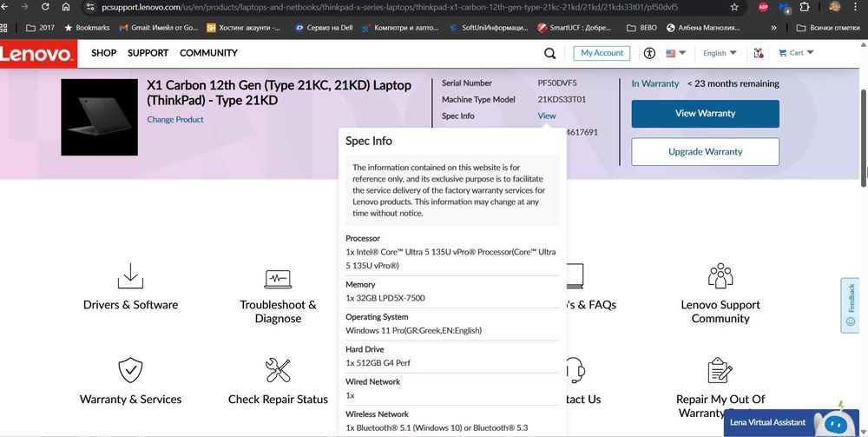This screenshot has height=437, width=868.
Task: Click the Windows 11 Pro operating system value
Action: 413,331
